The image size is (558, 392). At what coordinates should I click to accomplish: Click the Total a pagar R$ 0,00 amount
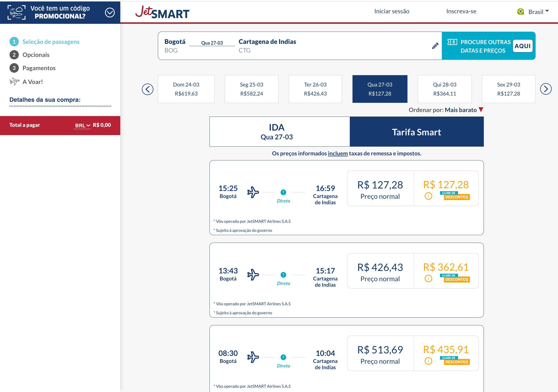coord(102,125)
